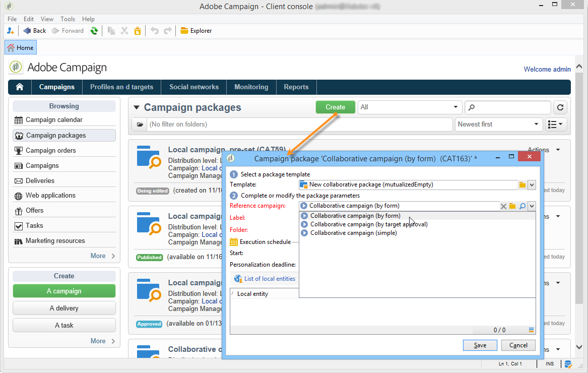Clear Reference campaign with X icon

click(504, 206)
